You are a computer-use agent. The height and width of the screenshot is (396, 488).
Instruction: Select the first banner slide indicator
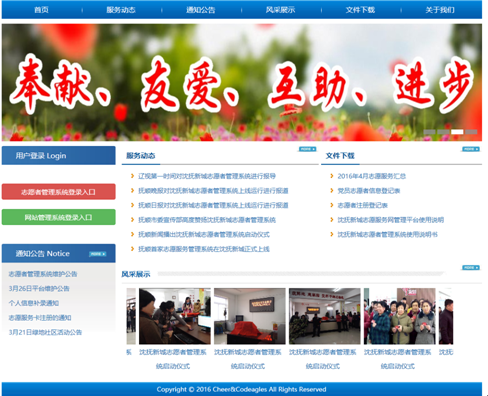[429, 132]
